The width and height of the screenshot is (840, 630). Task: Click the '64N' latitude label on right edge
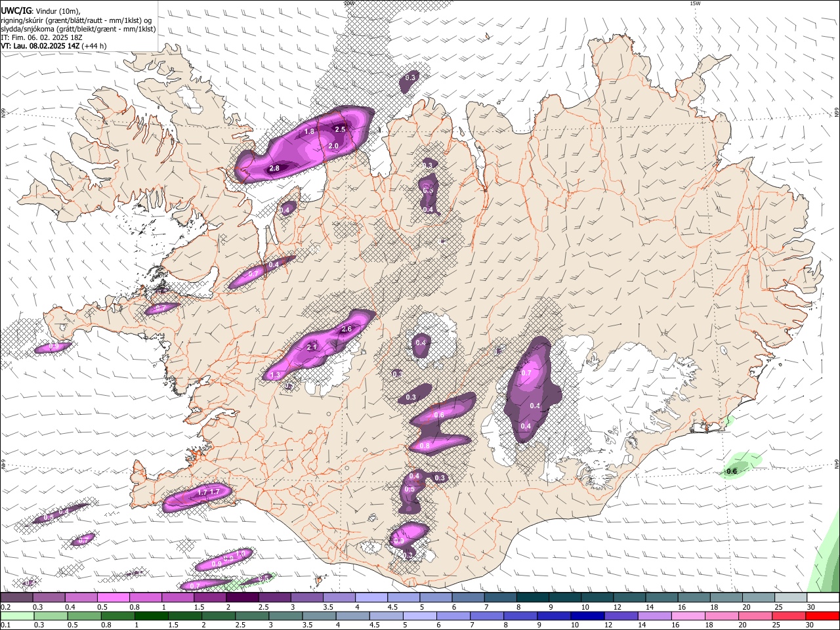tap(837, 463)
